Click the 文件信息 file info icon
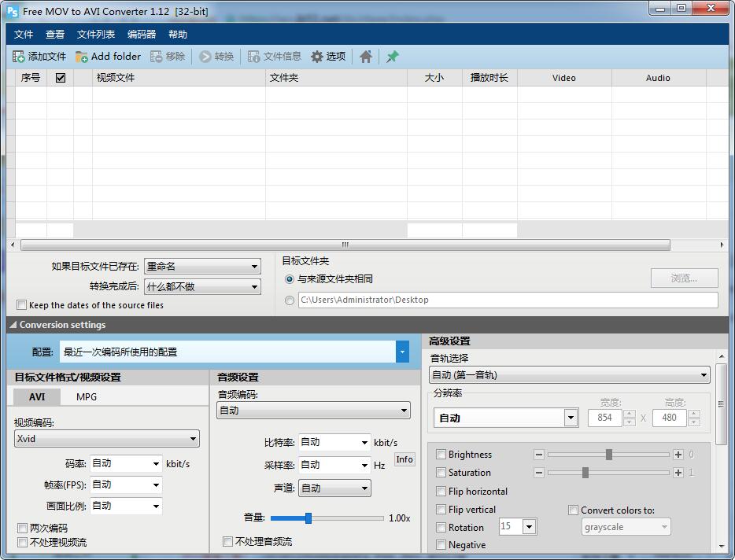Viewport: 735px width, 560px height. pos(253,57)
